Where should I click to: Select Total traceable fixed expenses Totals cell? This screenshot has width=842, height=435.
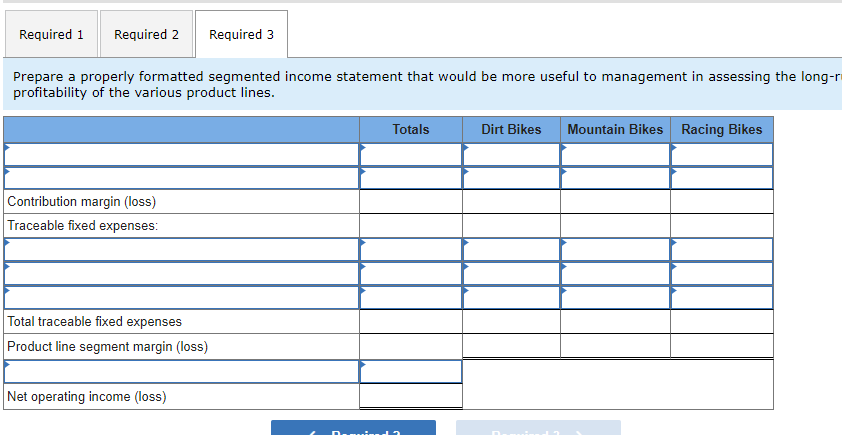(411, 322)
